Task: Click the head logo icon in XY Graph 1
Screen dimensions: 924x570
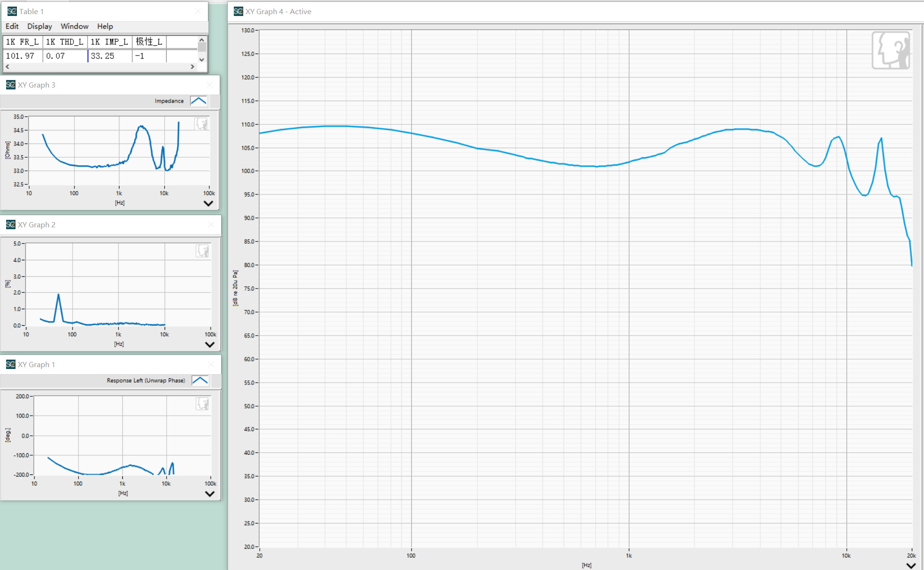Action: click(x=202, y=403)
